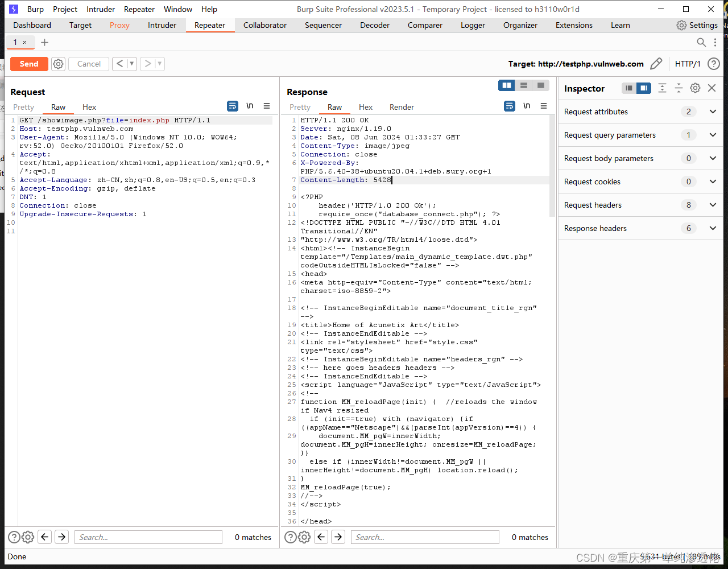
Task: Open the Burp menu
Action: 35,9
